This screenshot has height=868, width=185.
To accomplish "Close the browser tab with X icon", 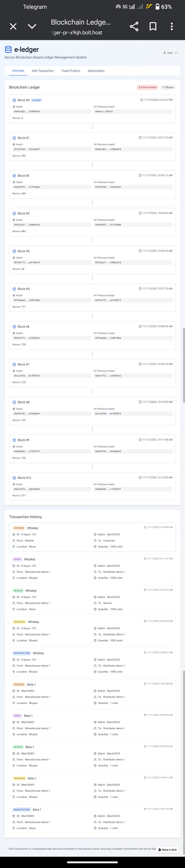I will [x=13, y=27].
